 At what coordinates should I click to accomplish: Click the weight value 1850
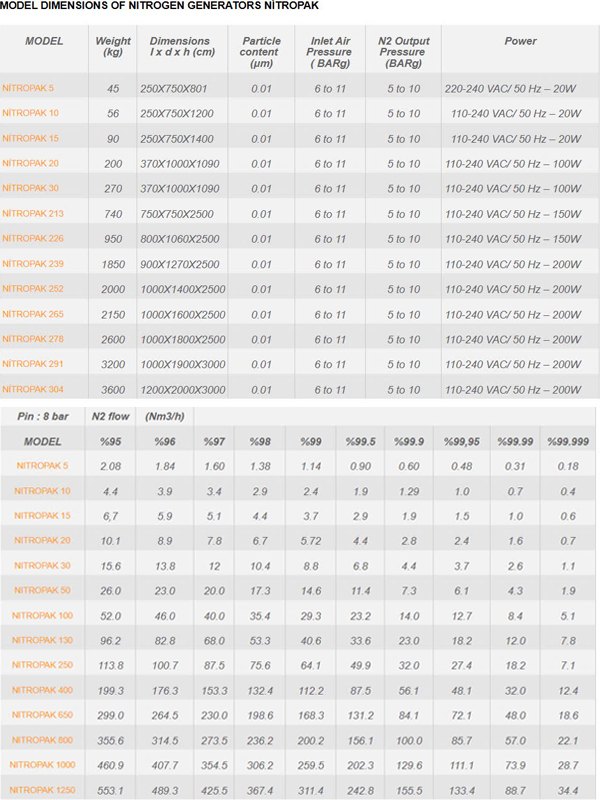point(113,264)
